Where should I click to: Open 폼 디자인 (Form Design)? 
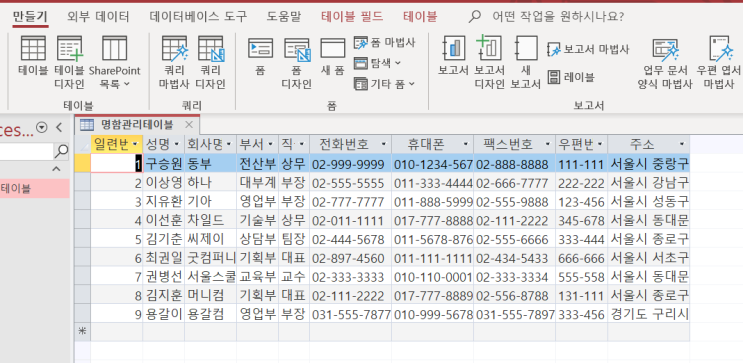[x=297, y=64]
